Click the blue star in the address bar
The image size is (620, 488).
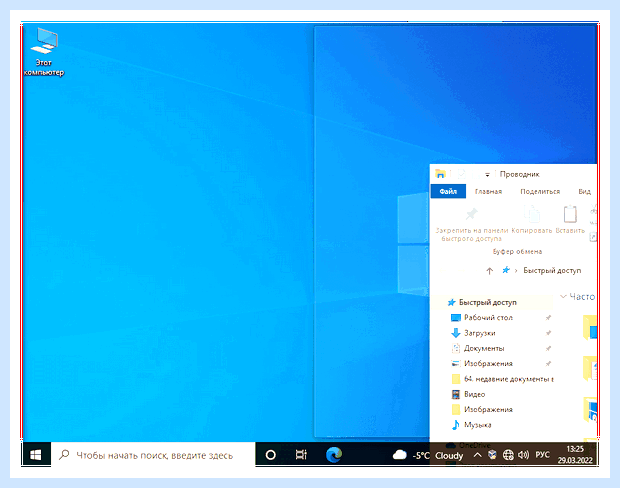point(506,270)
